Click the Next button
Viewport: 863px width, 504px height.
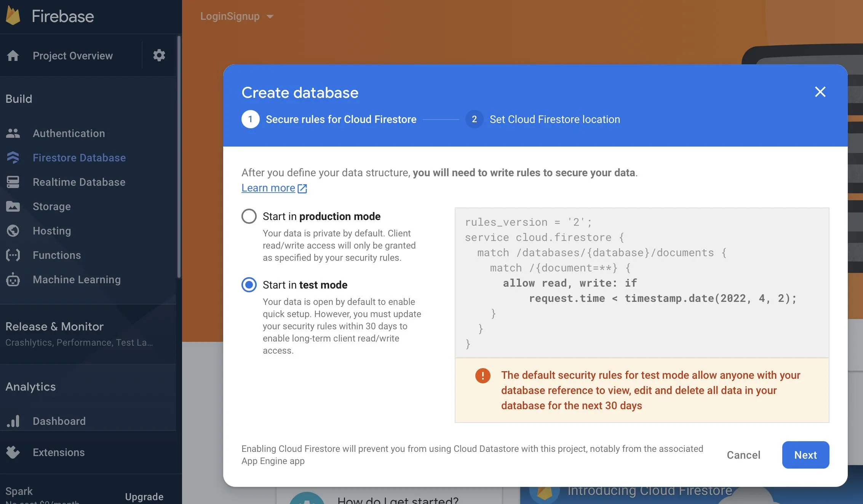(x=805, y=455)
